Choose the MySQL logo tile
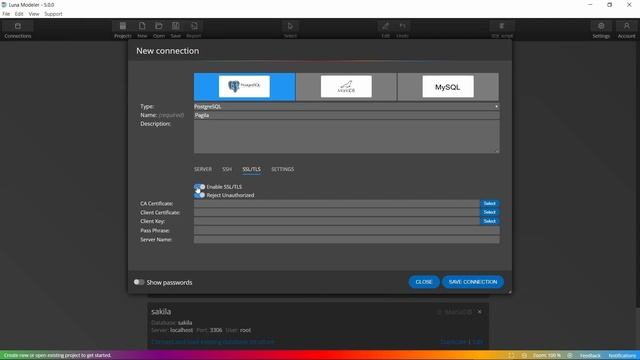This screenshot has width=640, height=360. pyautogui.click(x=448, y=87)
